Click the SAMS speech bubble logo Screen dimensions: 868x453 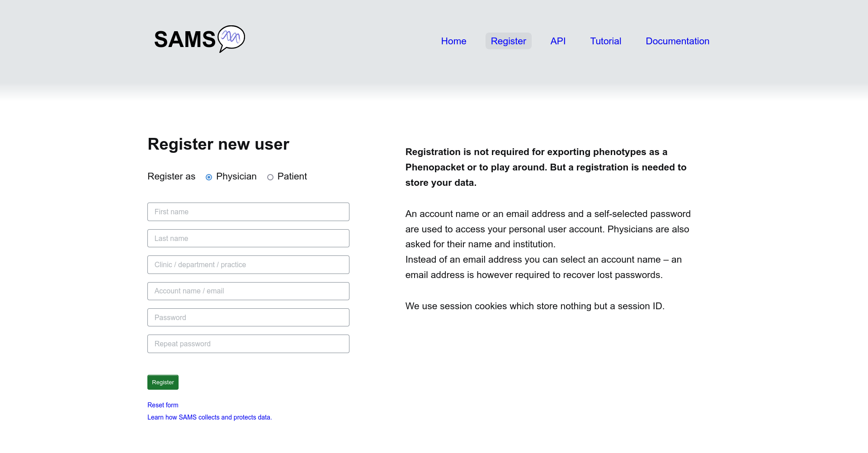pyautogui.click(x=199, y=39)
